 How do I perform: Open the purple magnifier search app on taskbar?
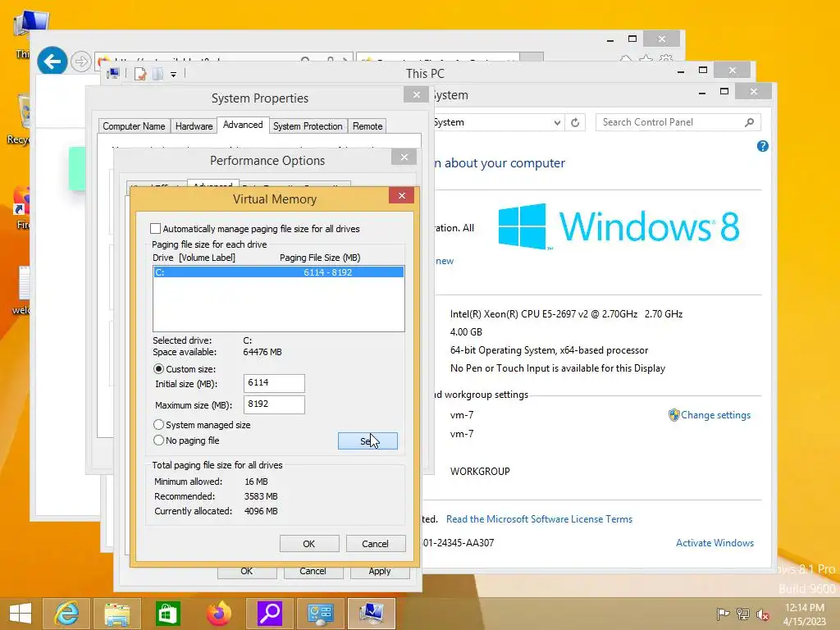coord(269,614)
